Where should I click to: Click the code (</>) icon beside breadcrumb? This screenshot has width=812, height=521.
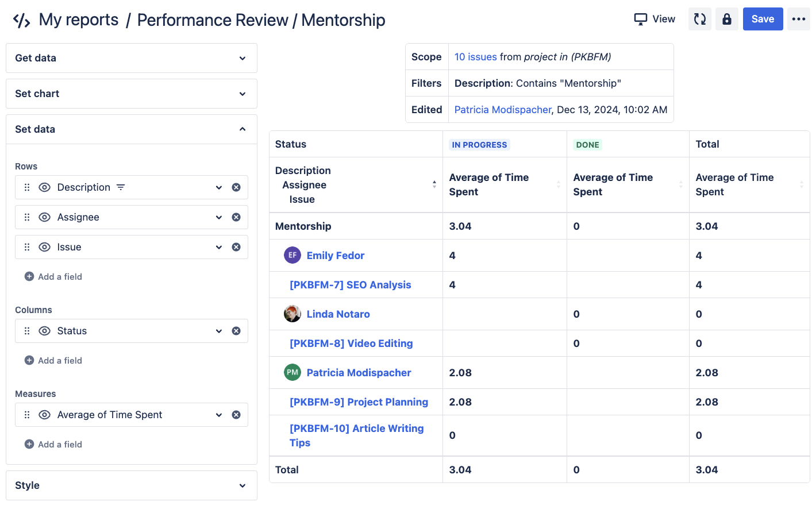(x=21, y=19)
